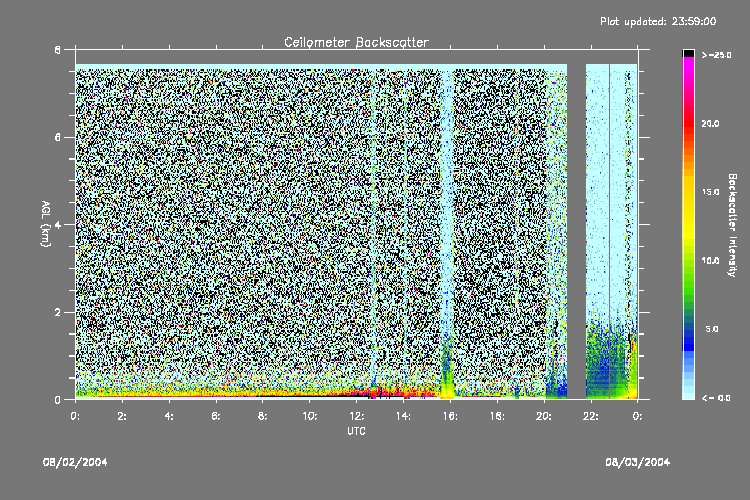The image size is (750, 500).
Task: Click the '08/03/2004' end date
Action: [x=638, y=462]
